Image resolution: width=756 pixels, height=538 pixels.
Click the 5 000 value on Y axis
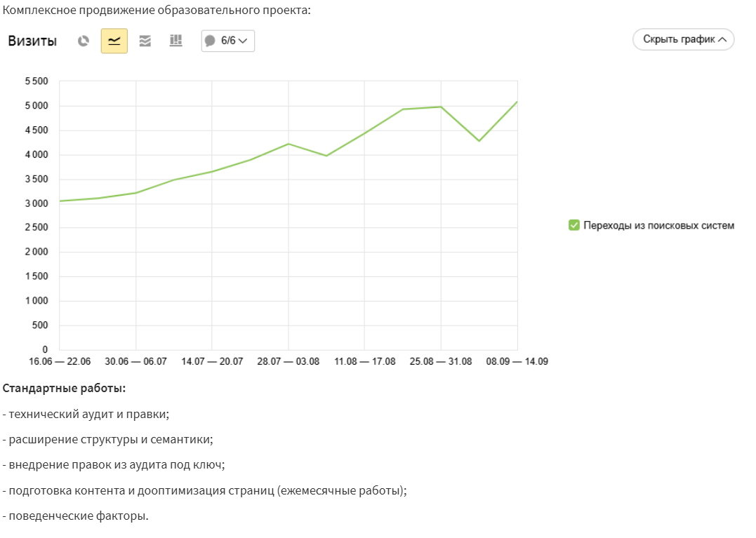coord(36,106)
